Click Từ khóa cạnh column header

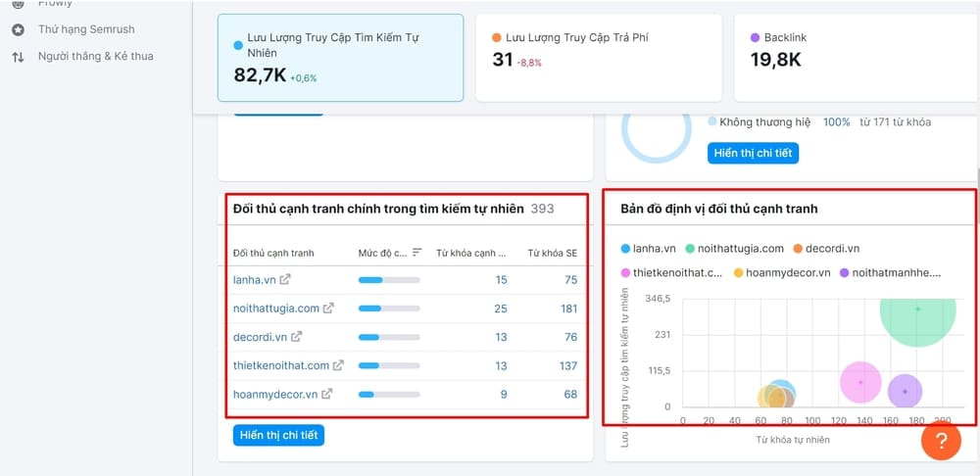coord(471,253)
